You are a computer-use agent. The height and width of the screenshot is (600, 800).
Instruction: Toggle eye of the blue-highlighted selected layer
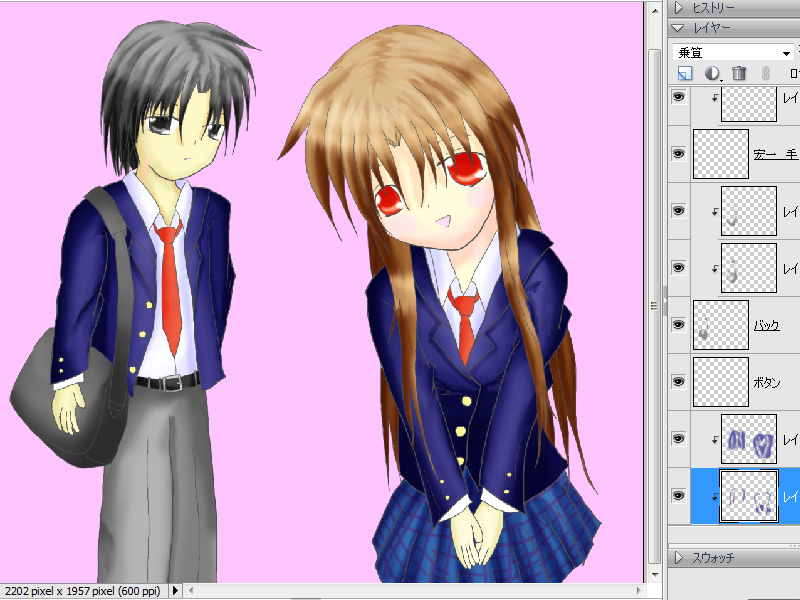(679, 496)
